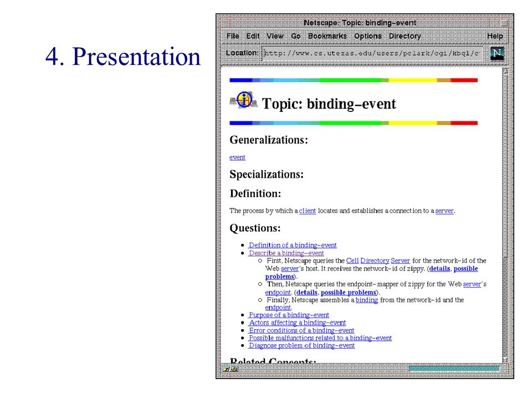Open 'Describe a binding-event' question
The height and width of the screenshot is (399, 532).
click(x=286, y=253)
